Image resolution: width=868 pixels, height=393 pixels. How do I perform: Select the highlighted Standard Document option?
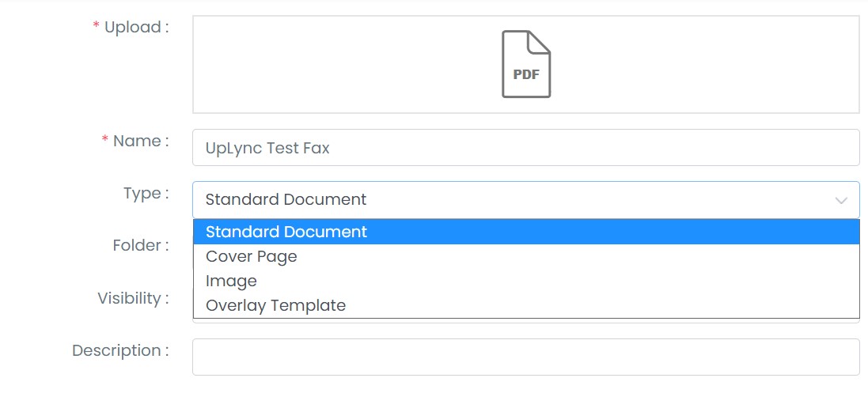coord(526,232)
